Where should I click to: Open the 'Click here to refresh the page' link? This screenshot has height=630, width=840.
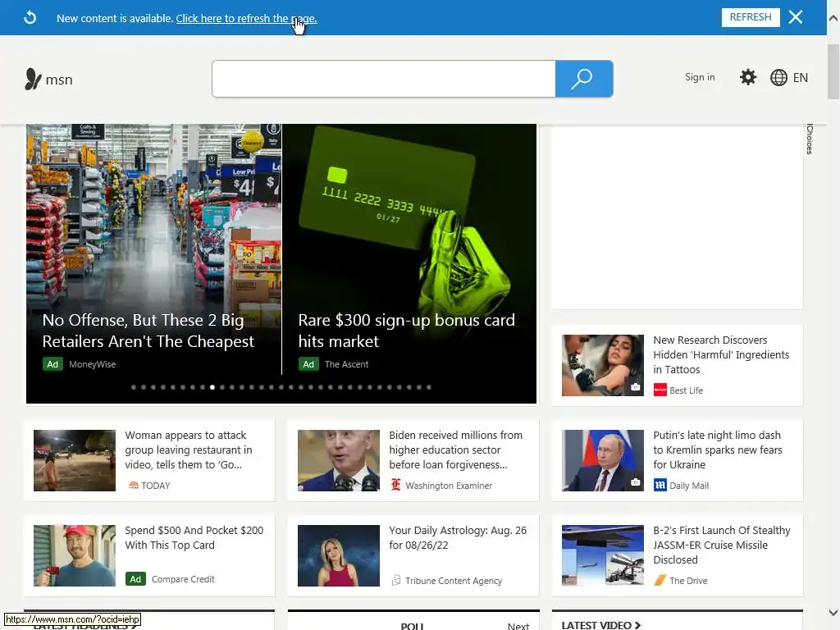(246, 18)
